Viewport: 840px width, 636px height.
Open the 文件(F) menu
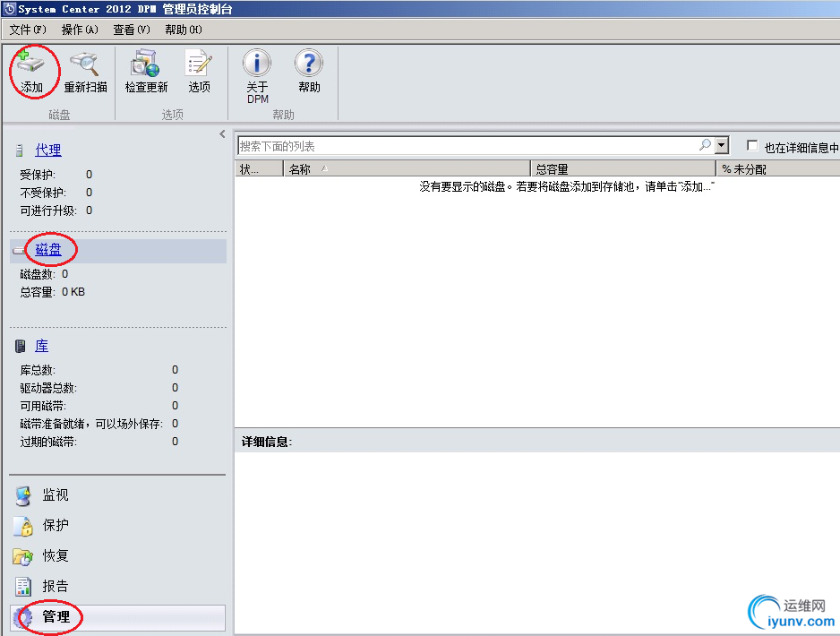[x=28, y=30]
